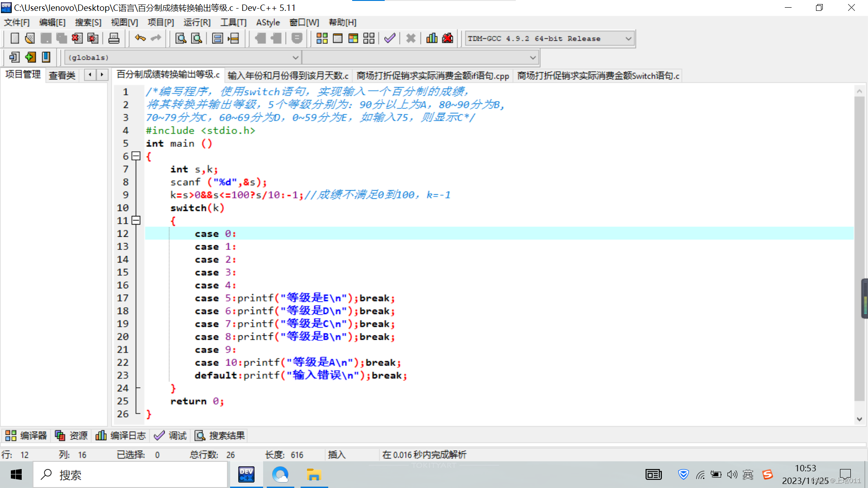This screenshot has width=868, height=488.
Task: Switch to 输入年份和月份得到该月天数.c tab
Action: coord(288,75)
